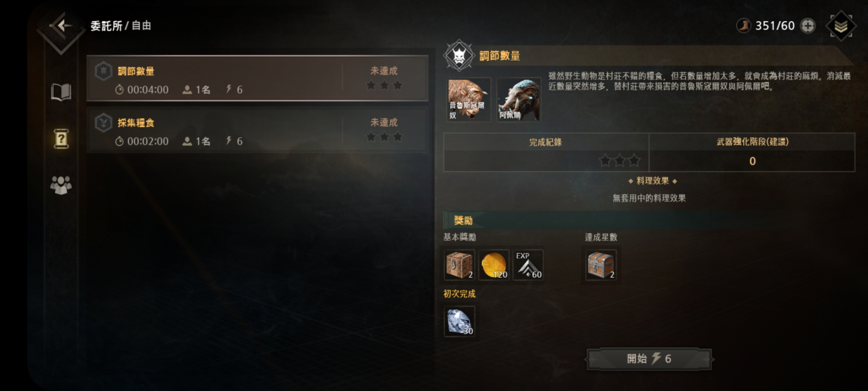The image size is (868, 391).
Task: Inspect the EXP 60 reward icon
Action: point(528,265)
